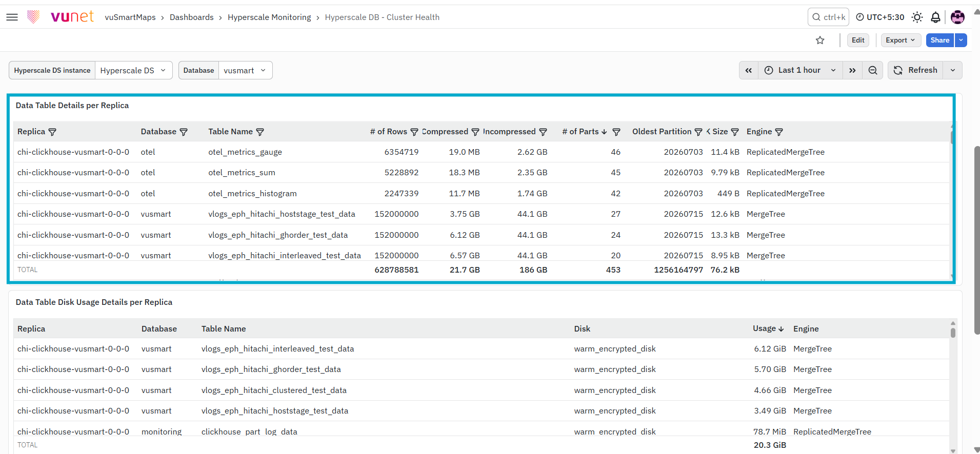980x454 pixels.
Task: Open filter for the Table Name column
Action: [260, 132]
